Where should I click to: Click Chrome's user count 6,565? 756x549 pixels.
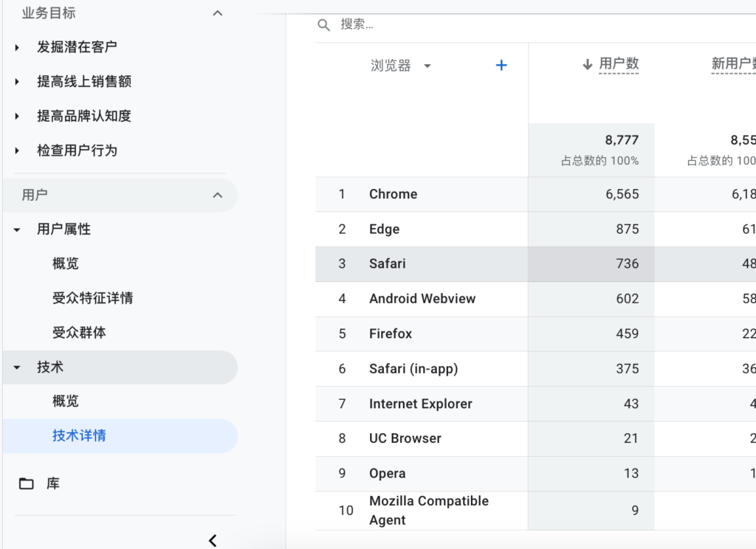click(x=622, y=194)
